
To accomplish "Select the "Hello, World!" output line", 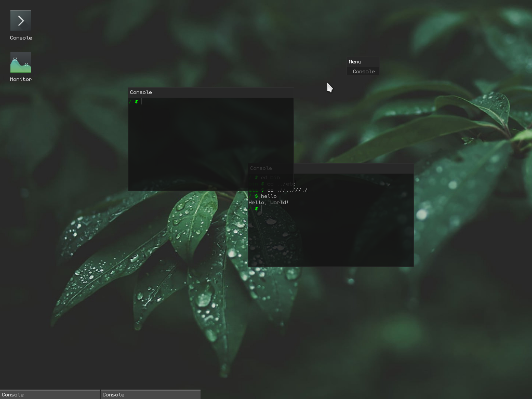I will [x=269, y=202].
